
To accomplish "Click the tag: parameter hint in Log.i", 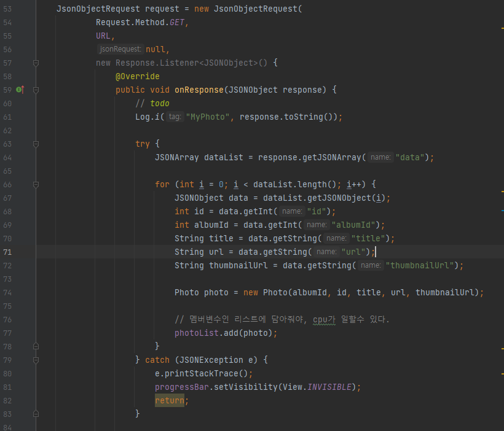I will pyautogui.click(x=175, y=117).
